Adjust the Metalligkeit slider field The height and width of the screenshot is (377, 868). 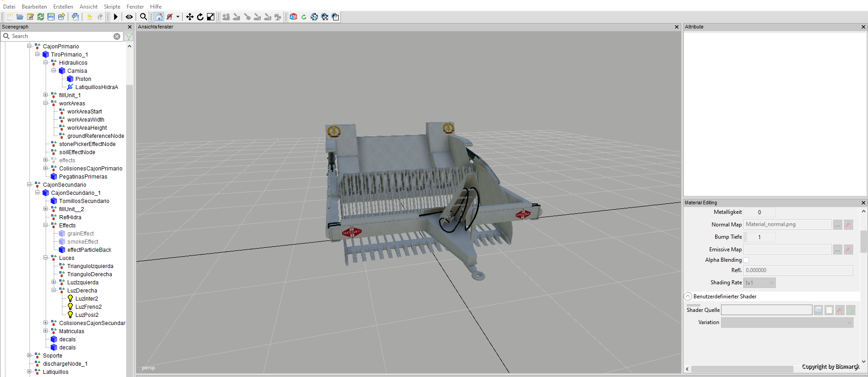[x=759, y=212]
